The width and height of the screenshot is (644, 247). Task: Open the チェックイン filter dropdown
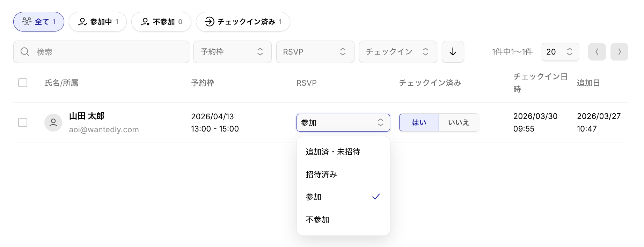[x=398, y=52]
